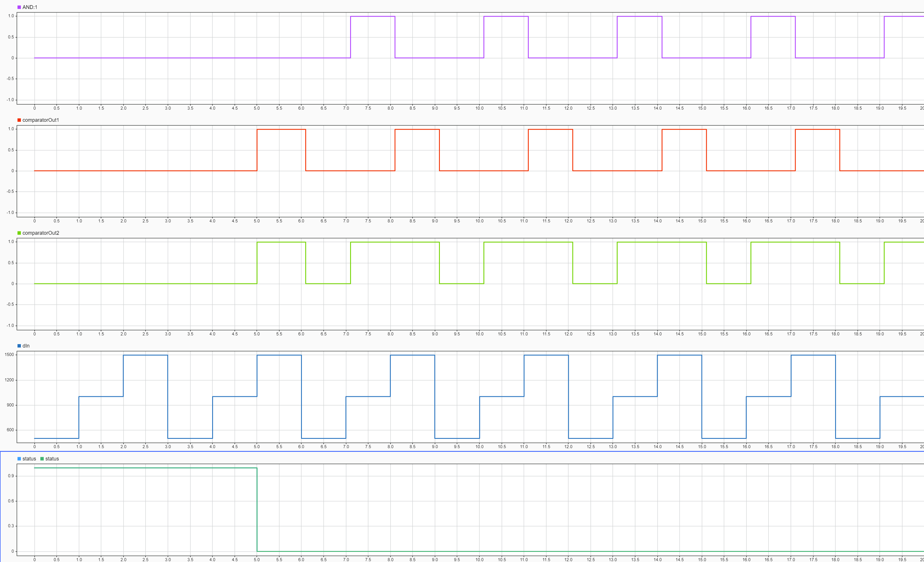Image resolution: width=924 pixels, height=562 pixels.
Task: Click the 12.0 time tick under comparatorOut1 plot
Action: pos(568,221)
